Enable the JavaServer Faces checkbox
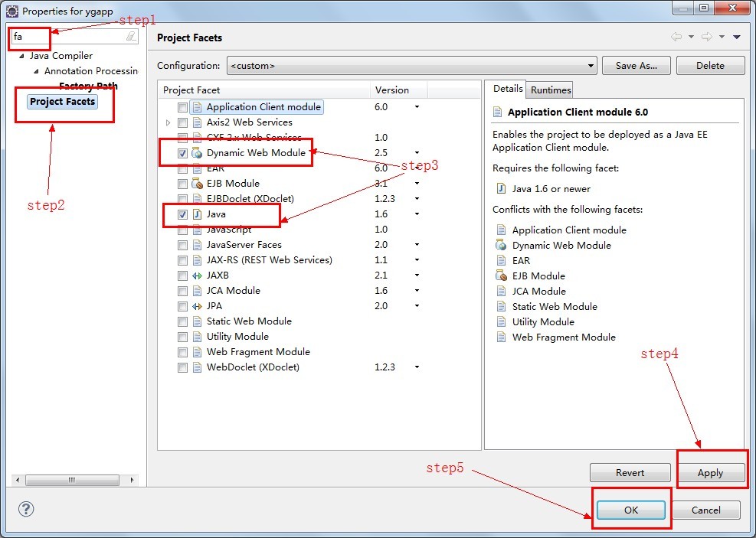This screenshot has width=756, height=538. pyautogui.click(x=182, y=245)
